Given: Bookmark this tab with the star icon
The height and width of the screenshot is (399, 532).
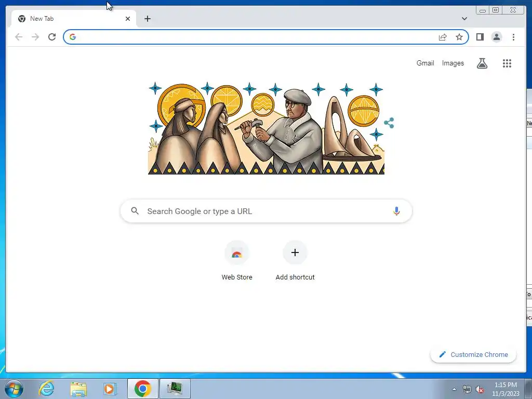Looking at the screenshot, I should click(x=459, y=37).
